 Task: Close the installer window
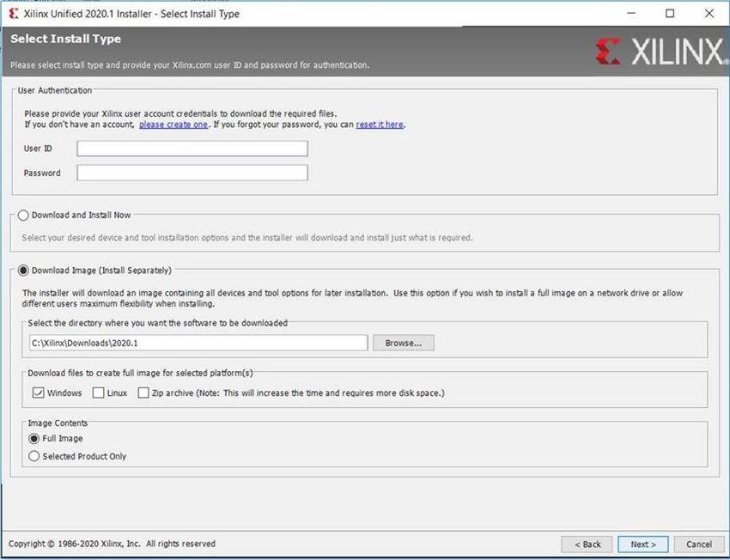(x=709, y=14)
